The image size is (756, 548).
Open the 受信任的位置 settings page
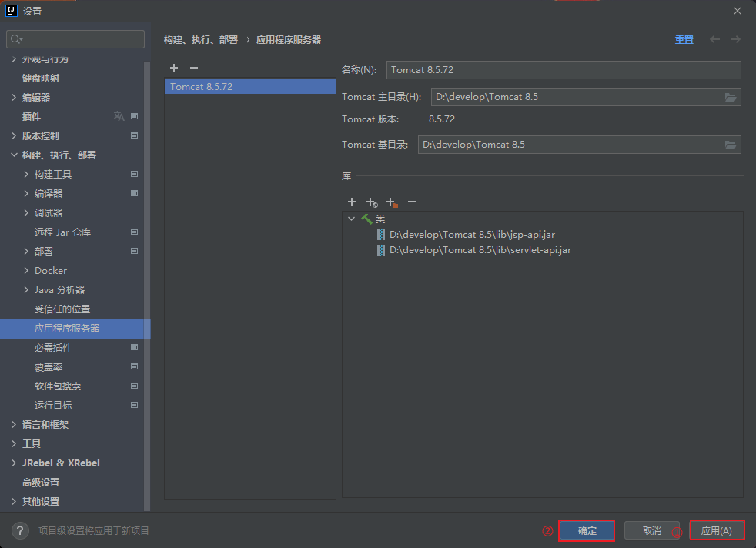pyautogui.click(x=62, y=309)
